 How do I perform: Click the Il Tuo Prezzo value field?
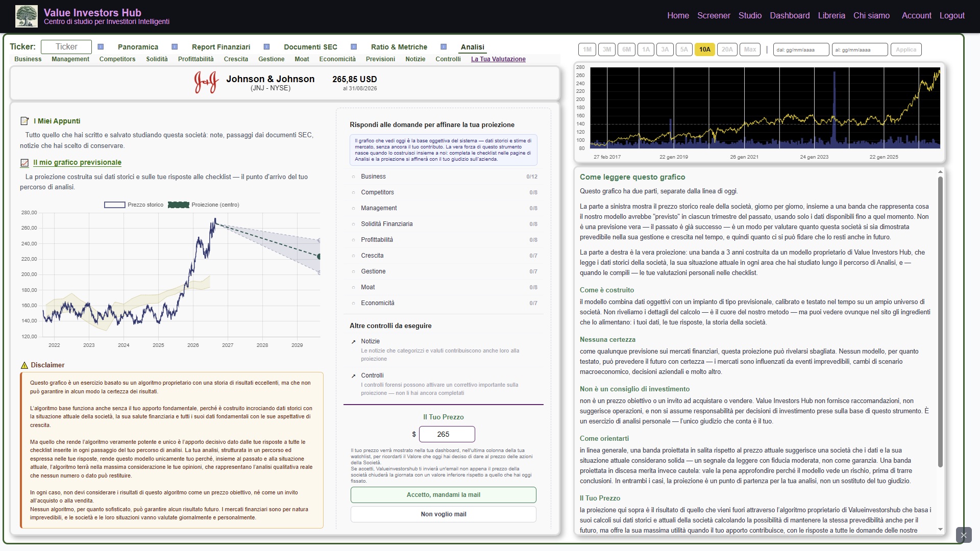click(x=447, y=434)
